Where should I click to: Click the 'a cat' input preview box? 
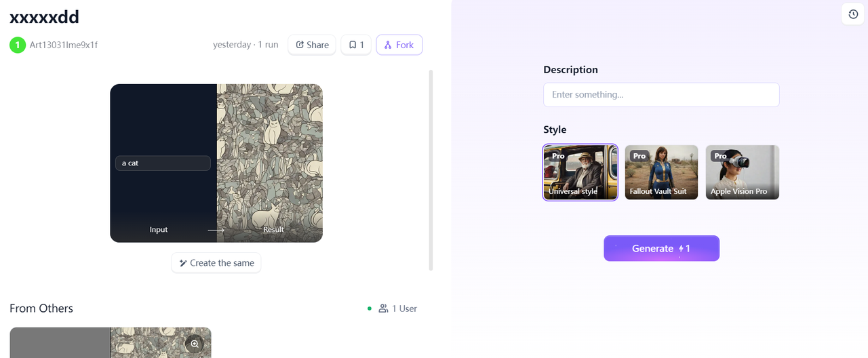[x=163, y=163]
